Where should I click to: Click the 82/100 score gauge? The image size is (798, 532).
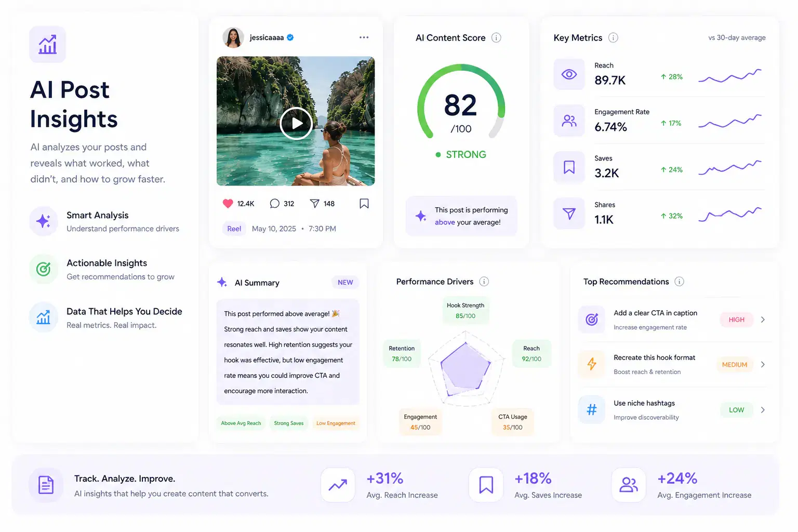[x=461, y=101]
